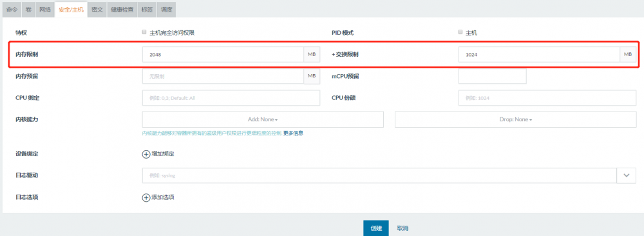Open the 卷 tab
Screen dimensions: 644x236
click(28, 10)
